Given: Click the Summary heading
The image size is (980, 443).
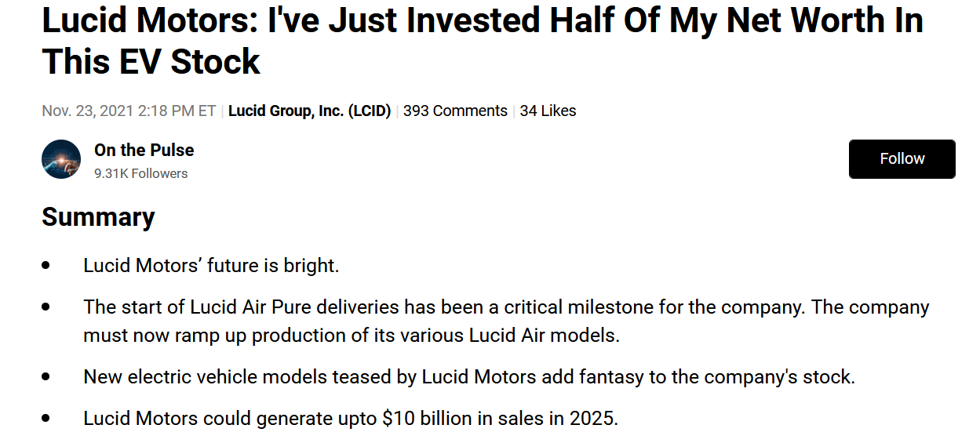Looking at the screenshot, I should pyautogui.click(x=98, y=216).
